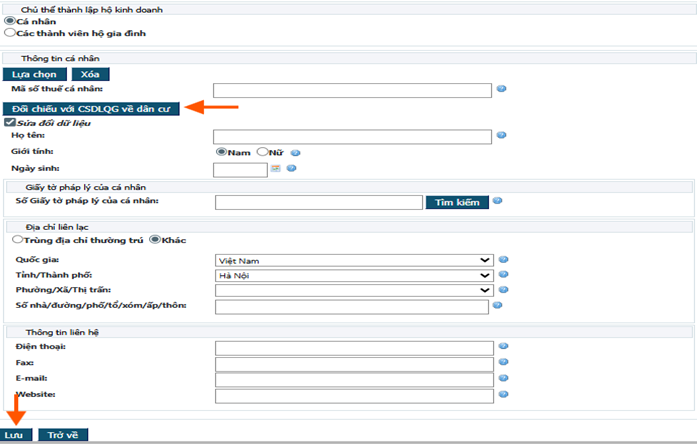The height and width of the screenshot is (444, 697).
Task: Select Các thành viên hộ gia đình option
Action: click(10, 32)
